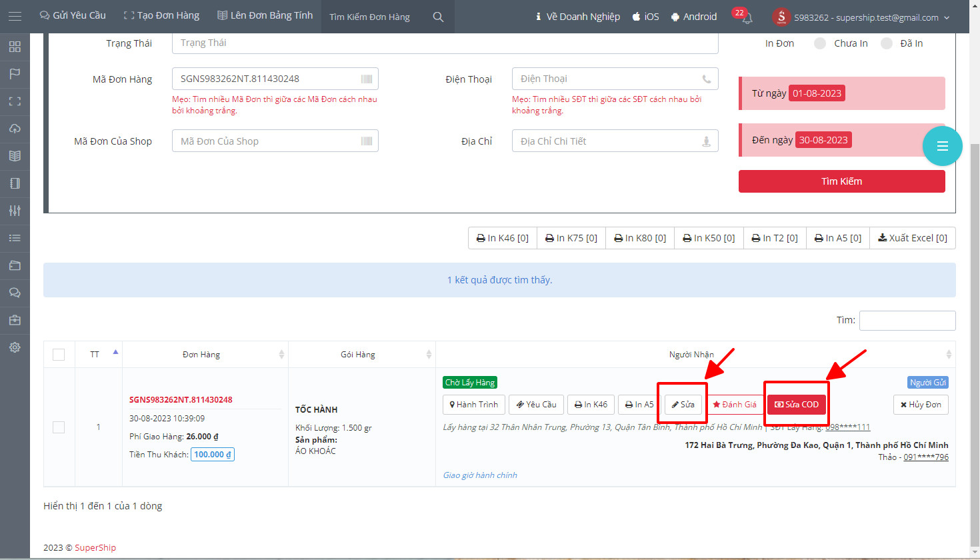Click into the Điện Thoại input field
The height and width of the screenshot is (560, 980).
pos(615,79)
